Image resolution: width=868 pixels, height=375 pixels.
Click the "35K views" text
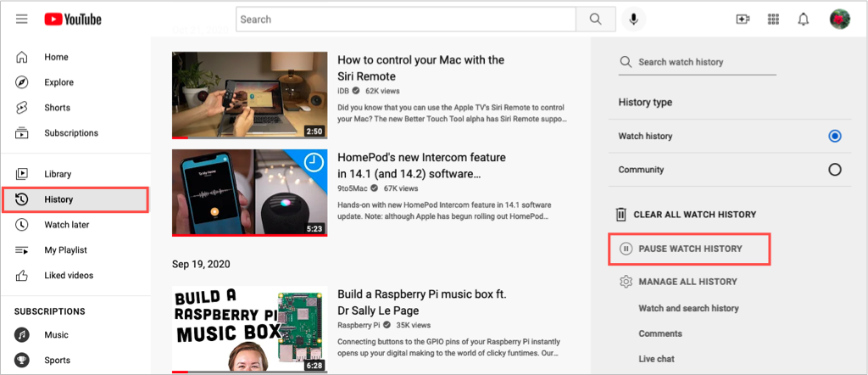pos(413,325)
